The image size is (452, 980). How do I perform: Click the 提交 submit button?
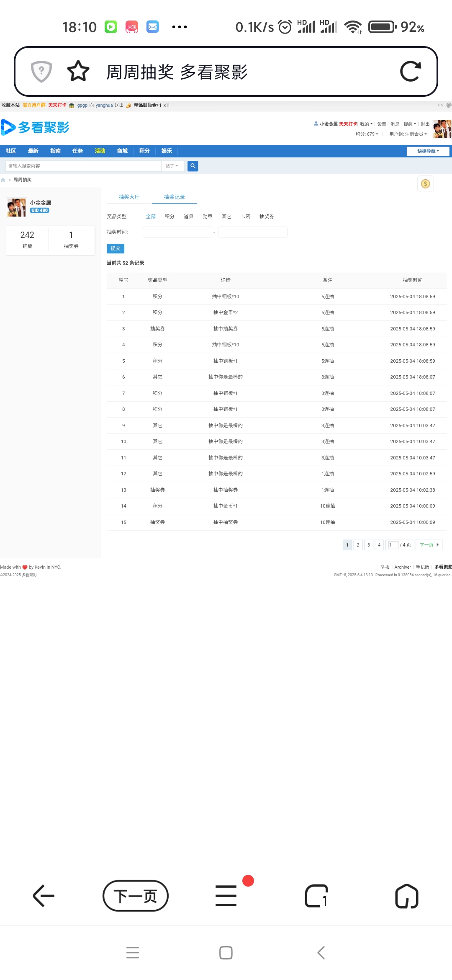[x=116, y=248]
